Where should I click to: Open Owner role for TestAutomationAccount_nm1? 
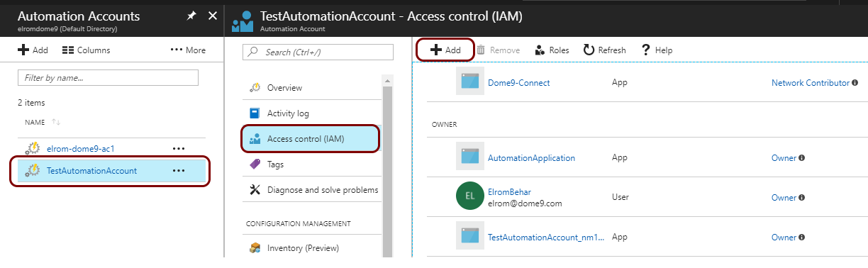tap(784, 238)
